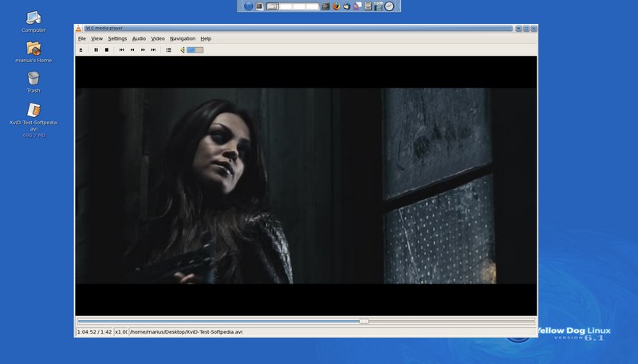Viewport: 638px width, 364px height.
Task: Open the Video menu
Action: (x=157, y=38)
